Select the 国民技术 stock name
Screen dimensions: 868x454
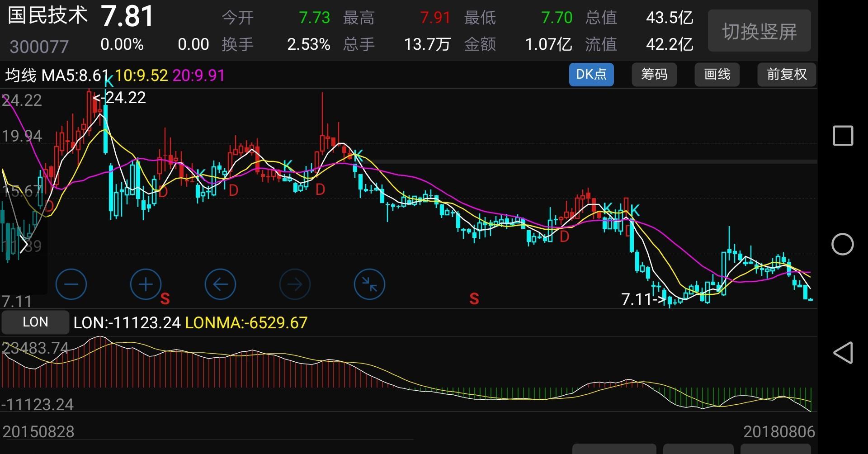(47, 15)
